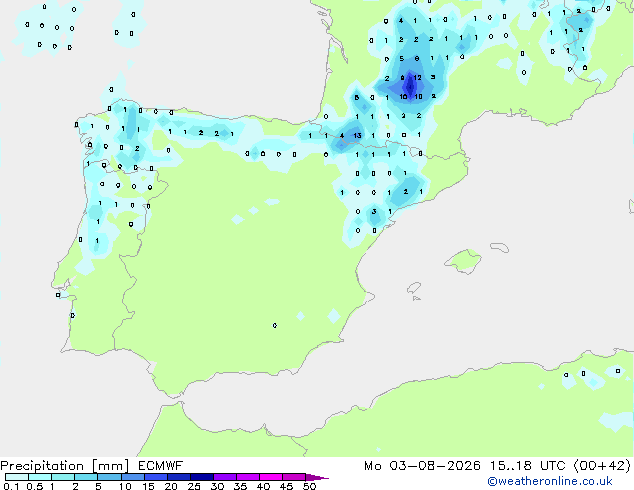This screenshot has width=634, height=490.
Task: Click the purple arrow tip above 50
Action: tap(317, 477)
